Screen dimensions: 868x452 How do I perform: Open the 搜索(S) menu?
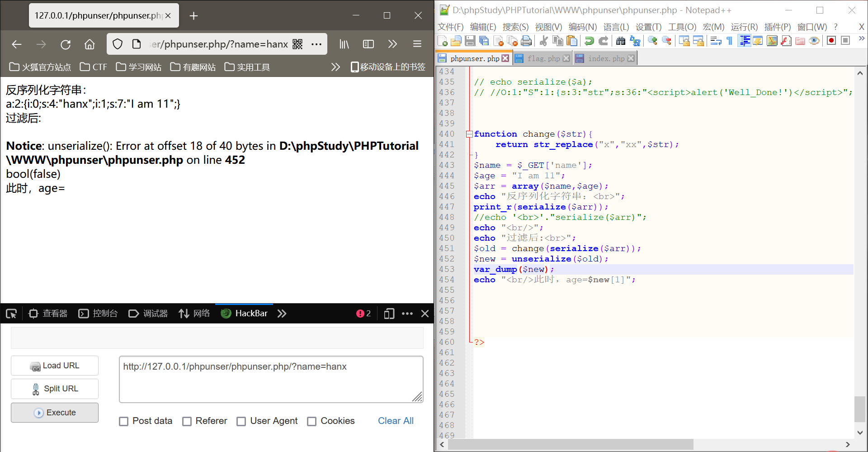coord(515,27)
